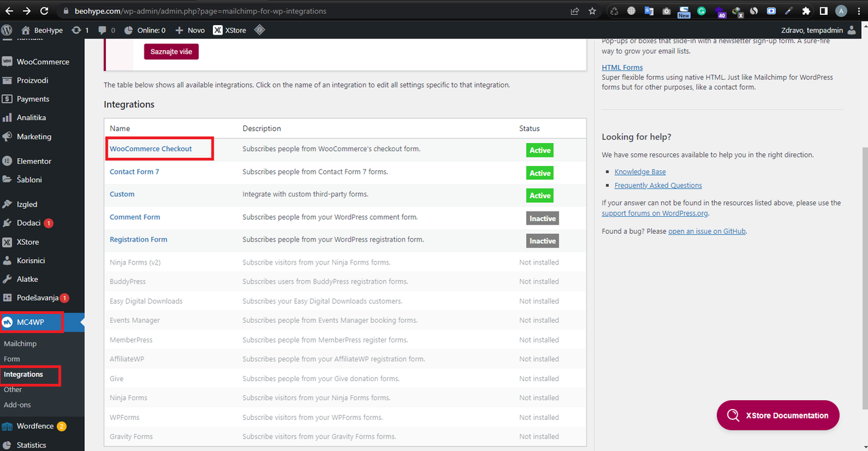Reload the page with the refresh icon

click(44, 11)
